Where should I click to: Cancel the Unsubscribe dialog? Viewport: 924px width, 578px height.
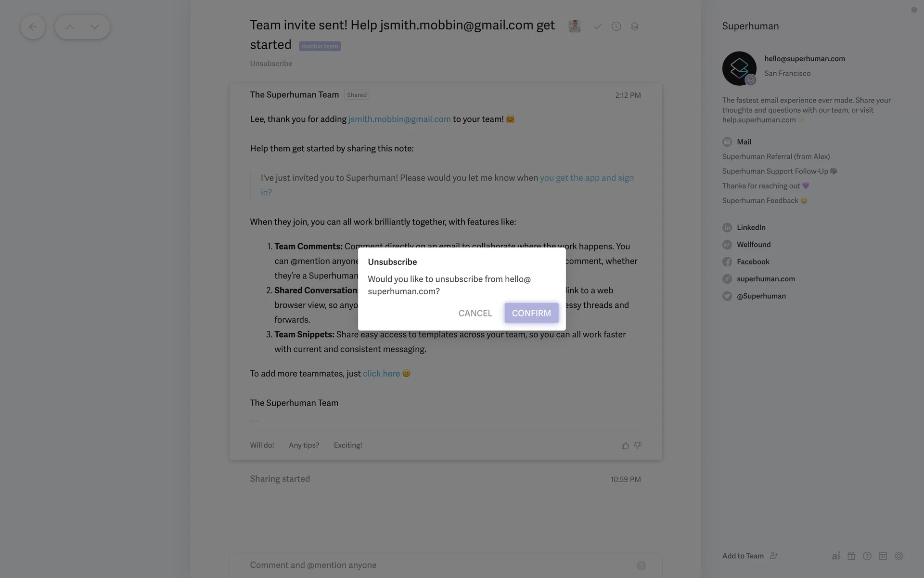[x=475, y=313]
